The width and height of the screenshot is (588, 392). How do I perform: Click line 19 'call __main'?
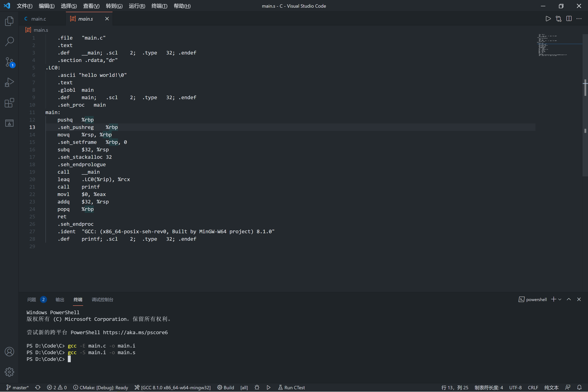(79, 172)
